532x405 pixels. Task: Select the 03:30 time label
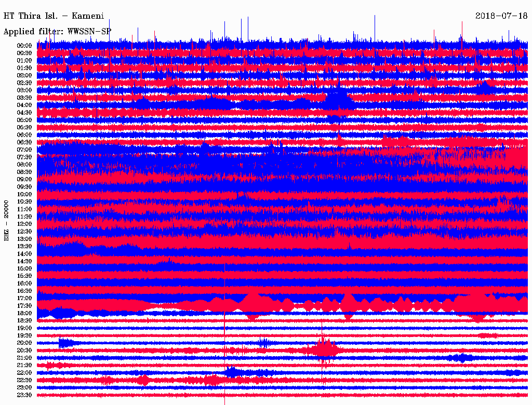pyautogui.click(x=24, y=98)
